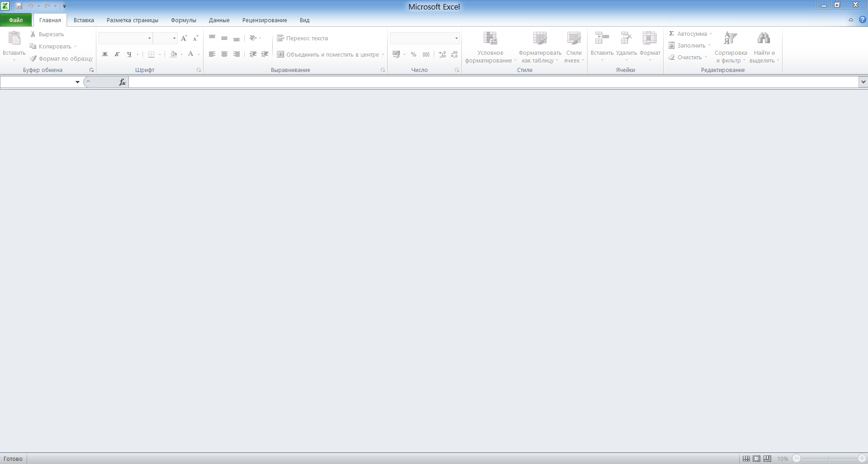Toggle center horizontal alignment

[x=224, y=54]
